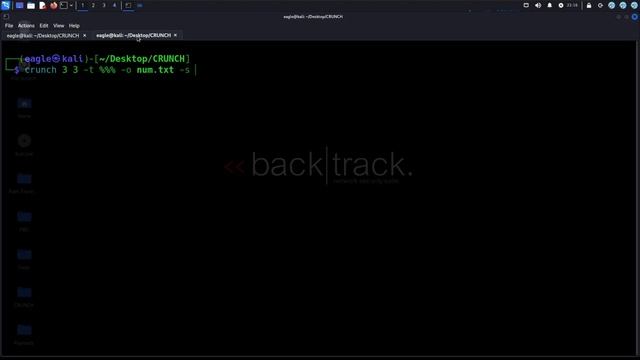Select the second window taskbar button
The image size is (640, 360).
(x=140, y=5)
